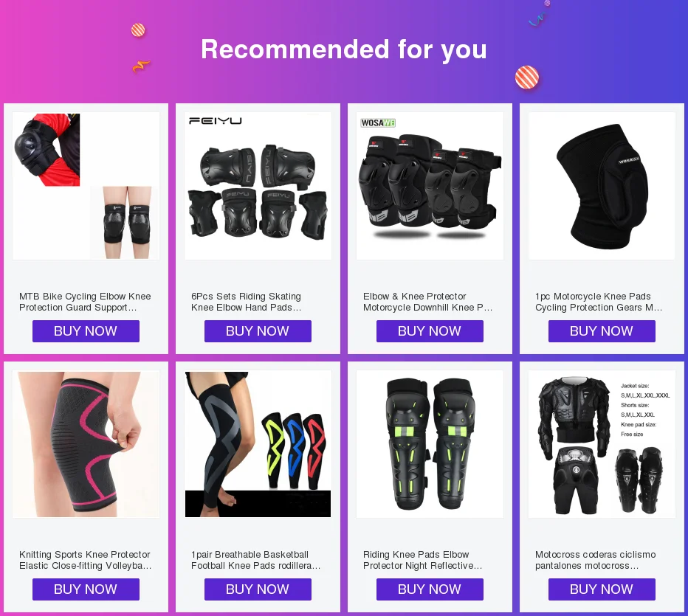Image resolution: width=688 pixels, height=616 pixels.
Task: Click BUY NOW under MTB Bike Cycling Elbow Knee
Action: (x=86, y=331)
